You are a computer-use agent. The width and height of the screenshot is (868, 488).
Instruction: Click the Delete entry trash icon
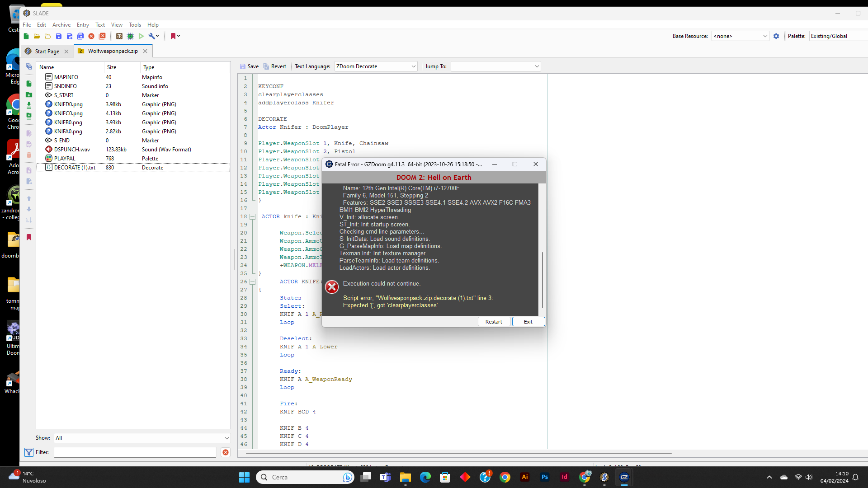(x=29, y=155)
